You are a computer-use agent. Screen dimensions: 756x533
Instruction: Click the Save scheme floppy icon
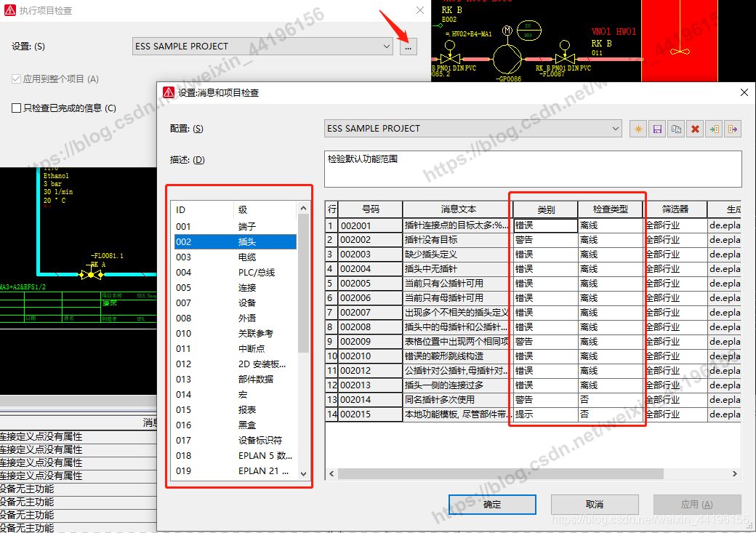tap(658, 129)
